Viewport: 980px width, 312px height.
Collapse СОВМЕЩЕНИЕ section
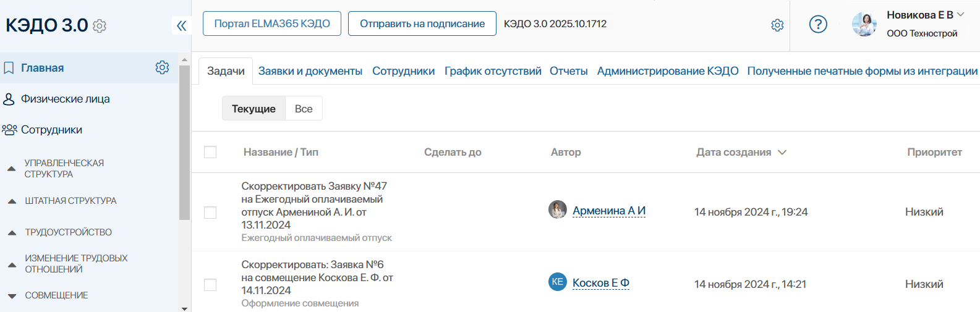coord(11,296)
